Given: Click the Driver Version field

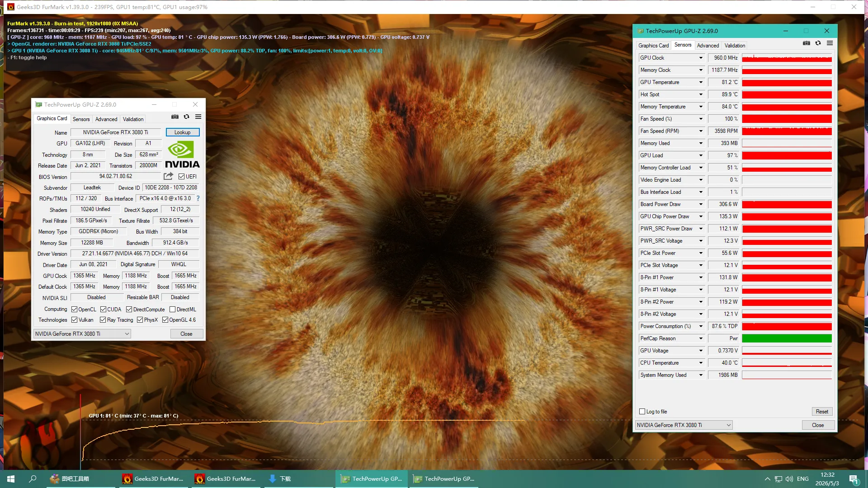Looking at the screenshot, I should tap(135, 253).
